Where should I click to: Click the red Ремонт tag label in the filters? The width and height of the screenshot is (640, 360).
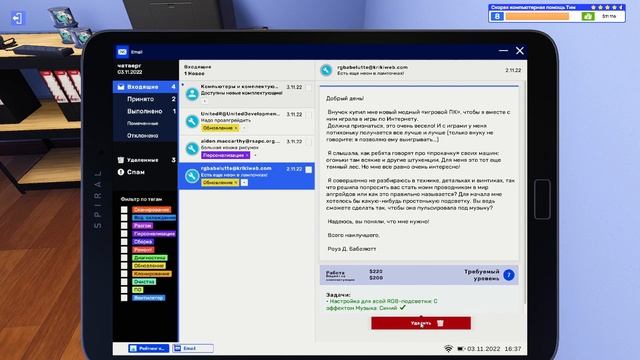[143, 250]
